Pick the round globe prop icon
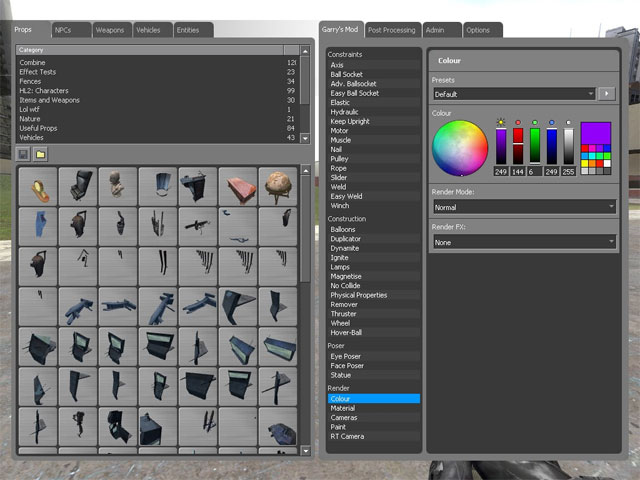The height and width of the screenshot is (480, 640). pos(278,185)
